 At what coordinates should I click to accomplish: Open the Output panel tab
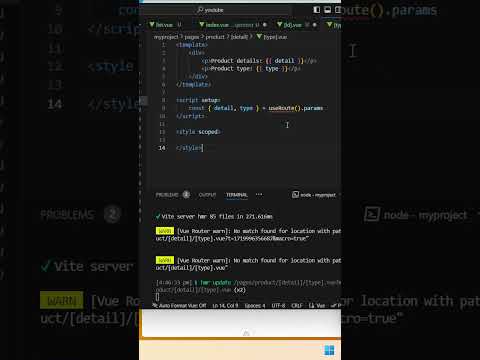(x=207, y=195)
